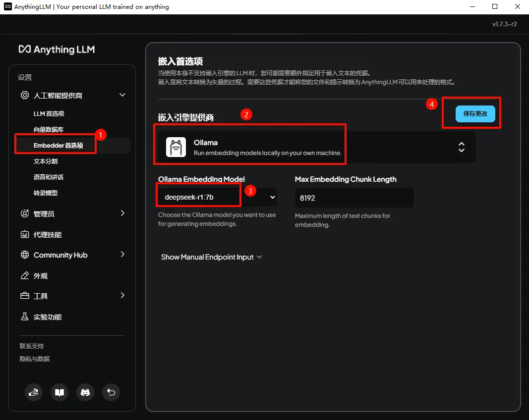Open 外观 appearance settings

point(41,276)
